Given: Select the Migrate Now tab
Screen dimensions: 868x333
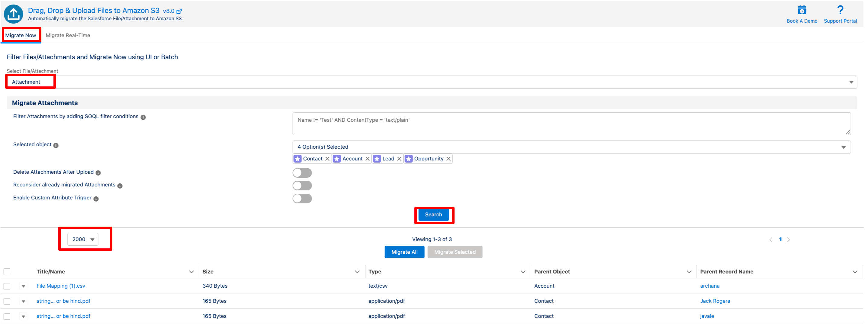Looking at the screenshot, I should 21,35.
